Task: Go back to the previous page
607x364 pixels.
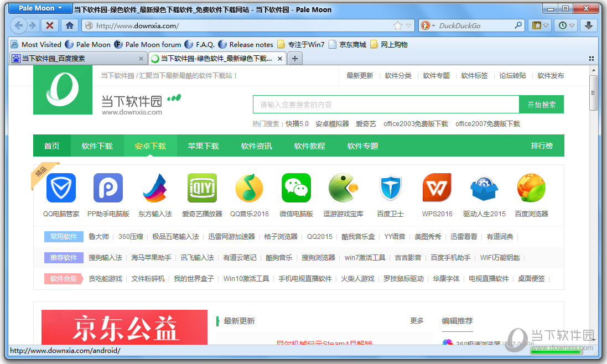Action: 18,25
